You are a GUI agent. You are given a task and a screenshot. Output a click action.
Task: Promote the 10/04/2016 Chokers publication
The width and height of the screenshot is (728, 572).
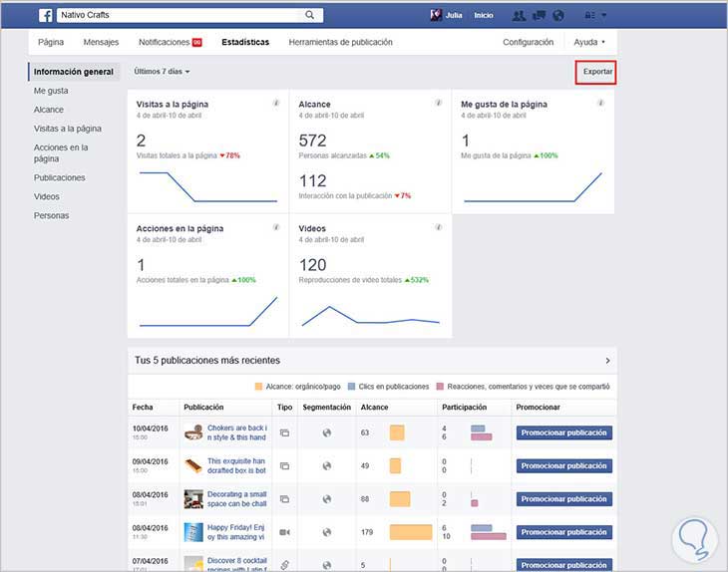(x=564, y=432)
